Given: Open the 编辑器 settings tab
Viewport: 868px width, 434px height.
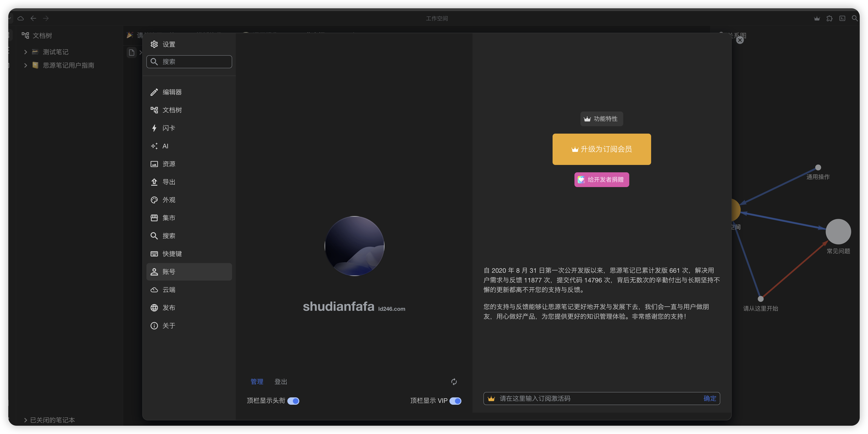Looking at the screenshot, I should click(x=172, y=92).
